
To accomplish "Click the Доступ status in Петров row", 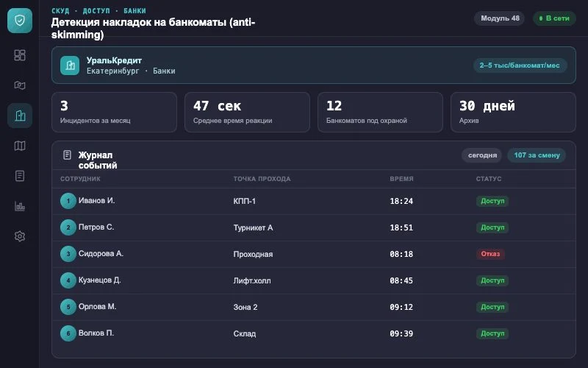I will pos(492,227).
